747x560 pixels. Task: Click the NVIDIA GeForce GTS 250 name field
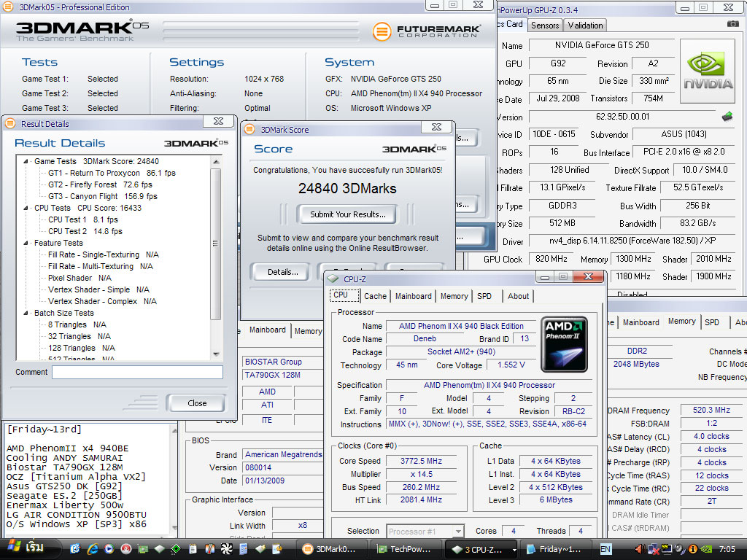(602, 45)
